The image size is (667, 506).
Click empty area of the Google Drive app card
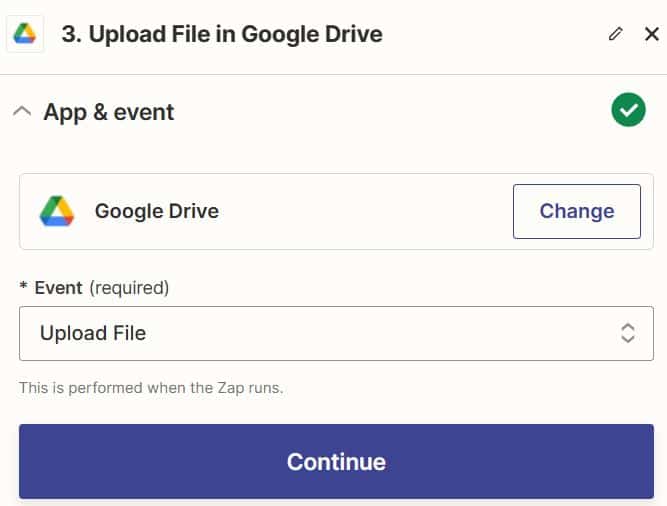coord(366,211)
